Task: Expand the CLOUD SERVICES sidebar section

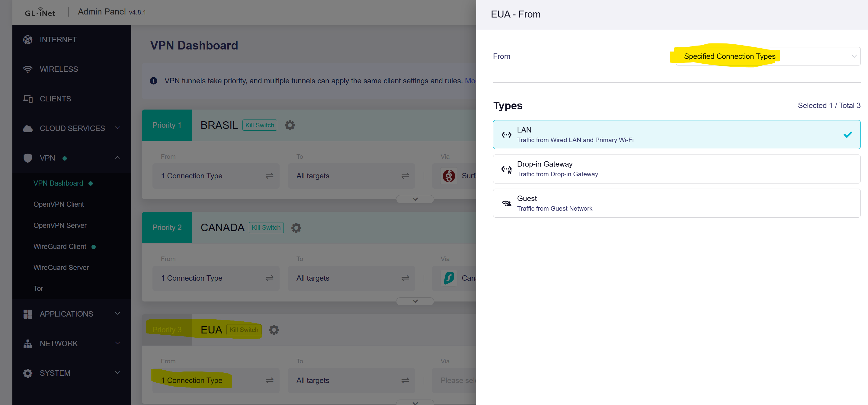Action: pyautogui.click(x=72, y=128)
